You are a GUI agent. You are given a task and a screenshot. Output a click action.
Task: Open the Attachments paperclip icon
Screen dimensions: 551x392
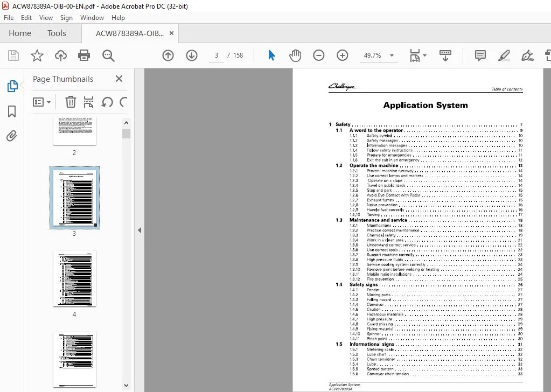tap(12, 136)
